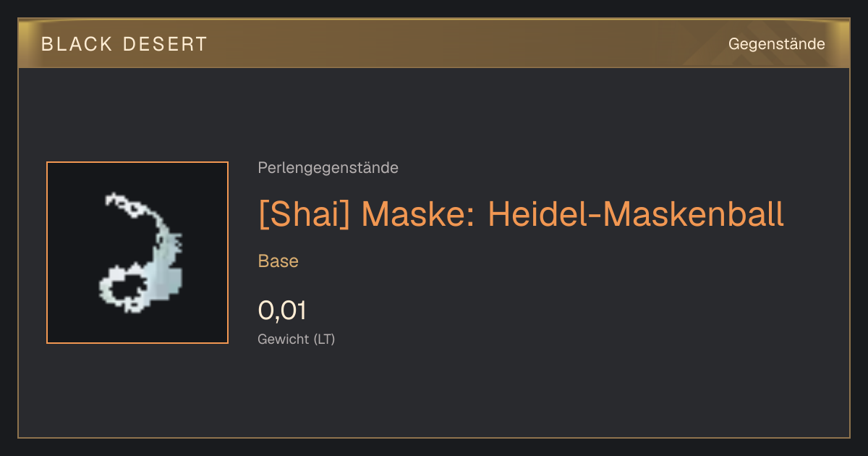Select the Base grade label
The height and width of the screenshot is (456, 868).
pyautogui.click(x=278, y=261)
